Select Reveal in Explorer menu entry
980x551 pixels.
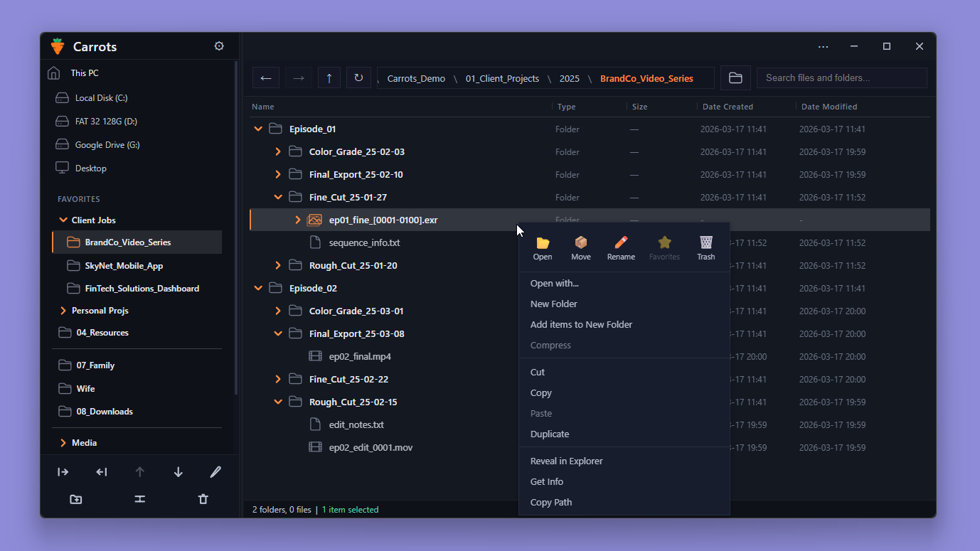click(566, 461)
